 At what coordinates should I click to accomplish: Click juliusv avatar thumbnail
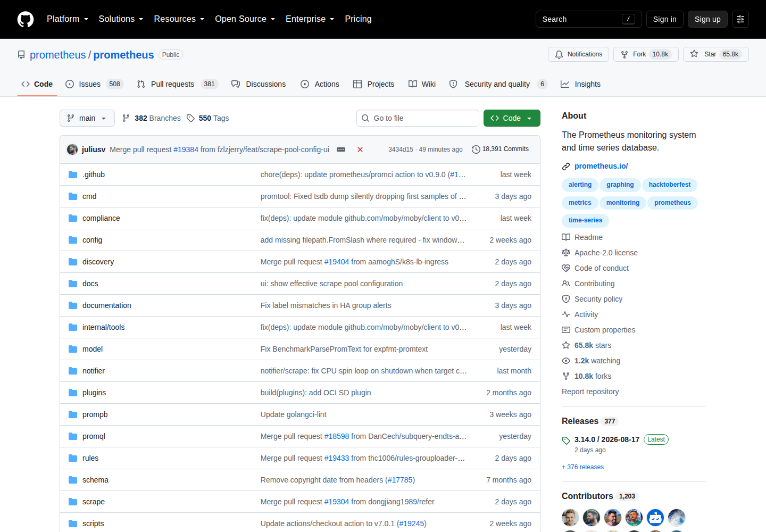click(x=72, y=149)
